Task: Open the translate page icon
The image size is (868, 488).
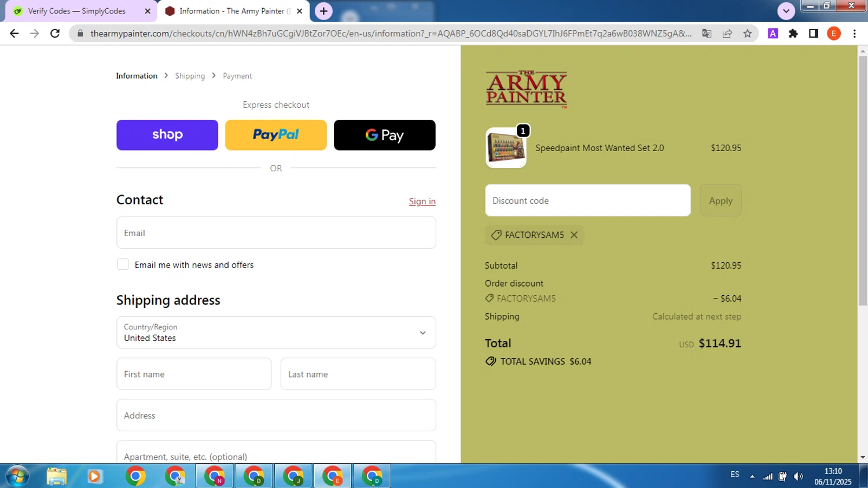Action: tap(707, 34)
